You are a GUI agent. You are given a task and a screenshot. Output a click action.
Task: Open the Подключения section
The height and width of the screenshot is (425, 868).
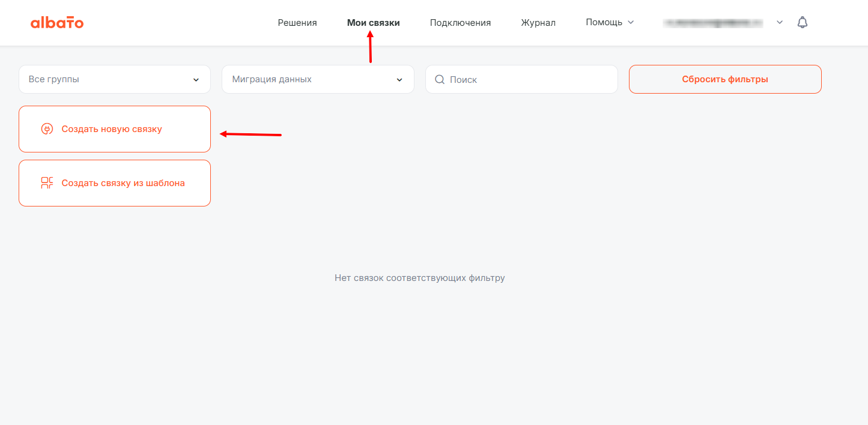coord(460,23)
